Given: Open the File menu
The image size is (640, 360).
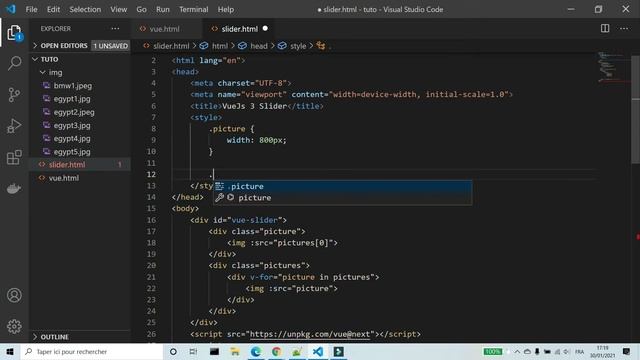Looking at the screenshot, I should coord(31,9).
